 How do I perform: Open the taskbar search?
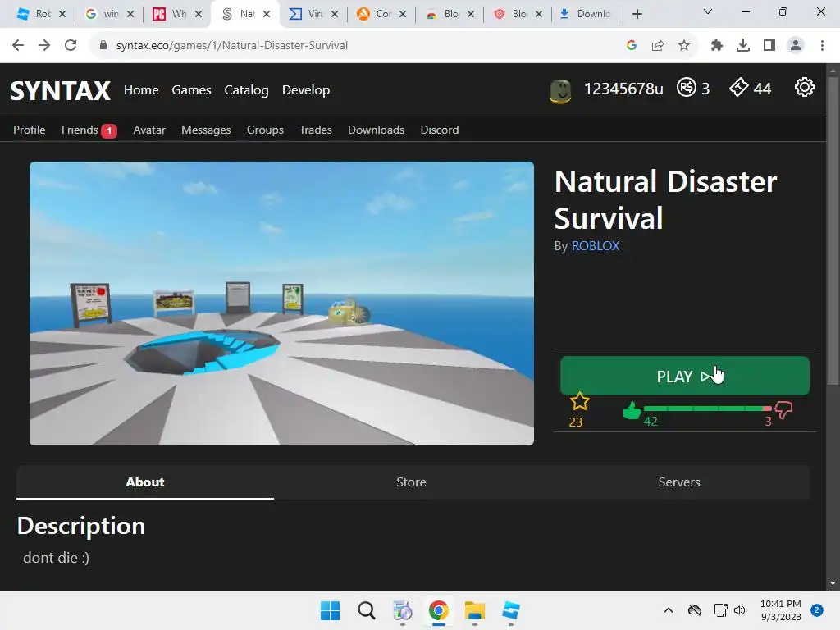(367, 610)
